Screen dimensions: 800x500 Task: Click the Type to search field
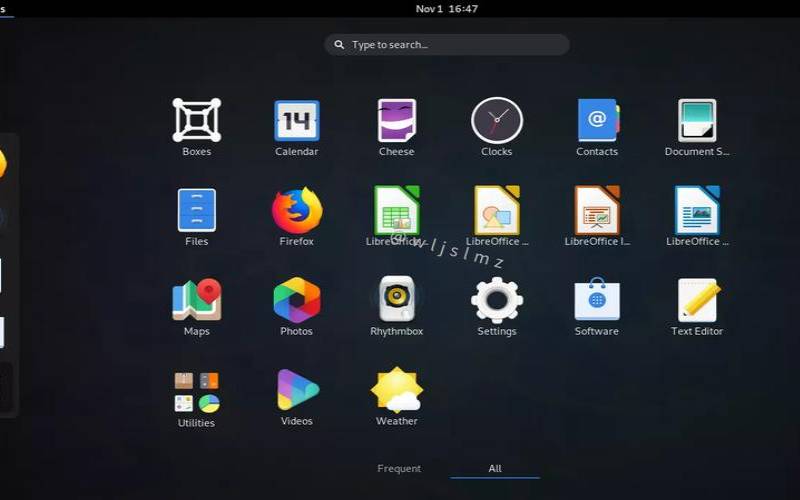(447, 45)
